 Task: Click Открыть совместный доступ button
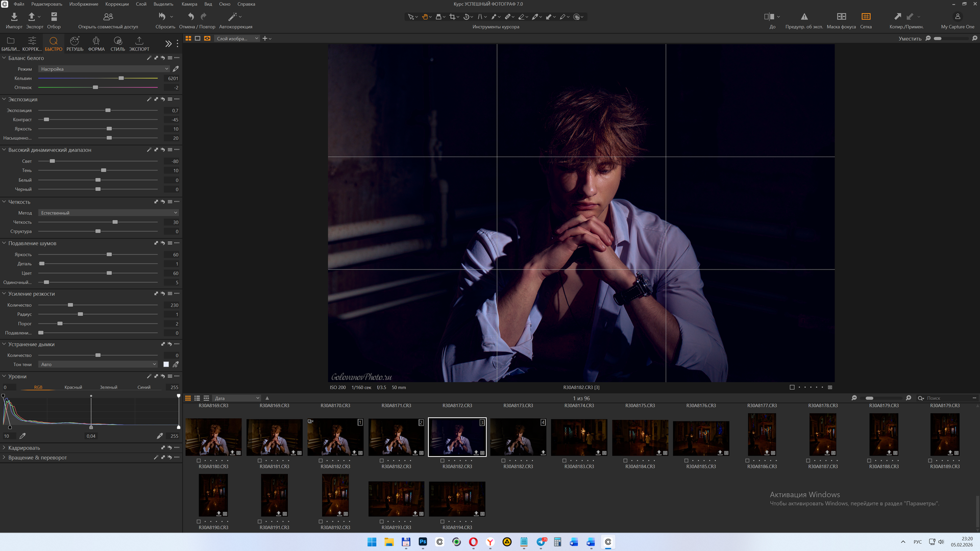pyautogui.click(x=108, y=20)
